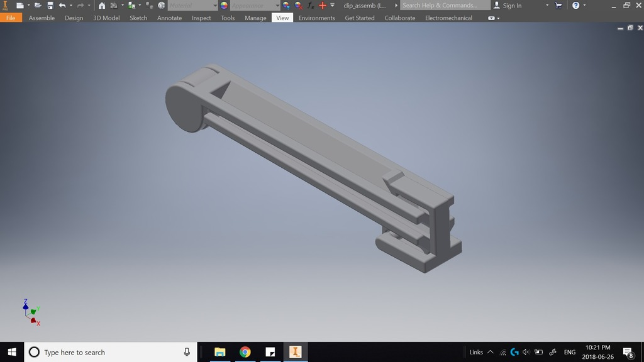Click the color wheel appearance swatch
644x362 pixels.
224,5
